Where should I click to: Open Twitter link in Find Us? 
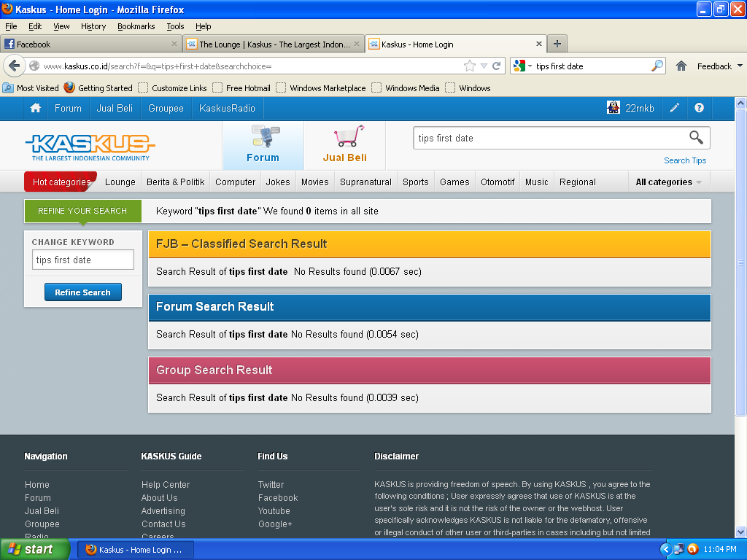click(271, 484)
